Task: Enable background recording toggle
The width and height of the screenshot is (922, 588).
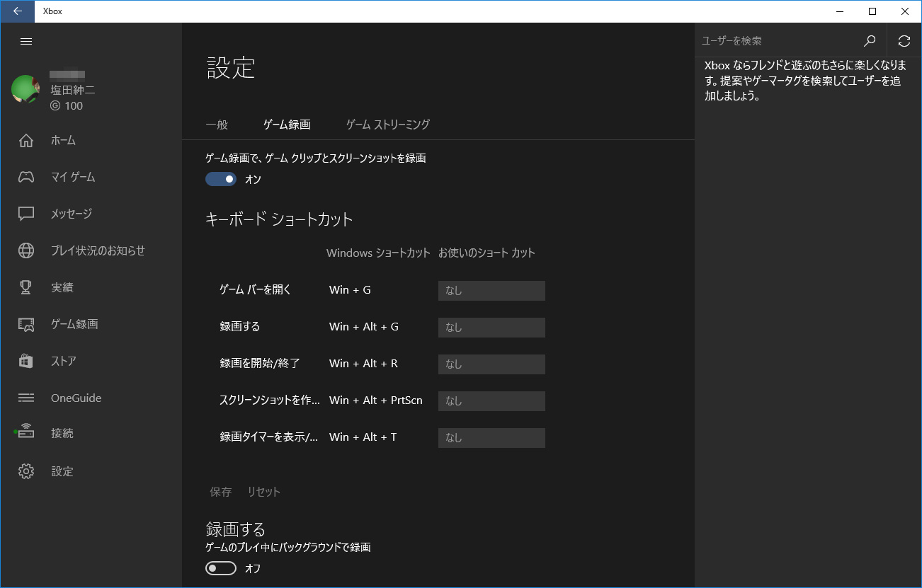Action: 221,568
